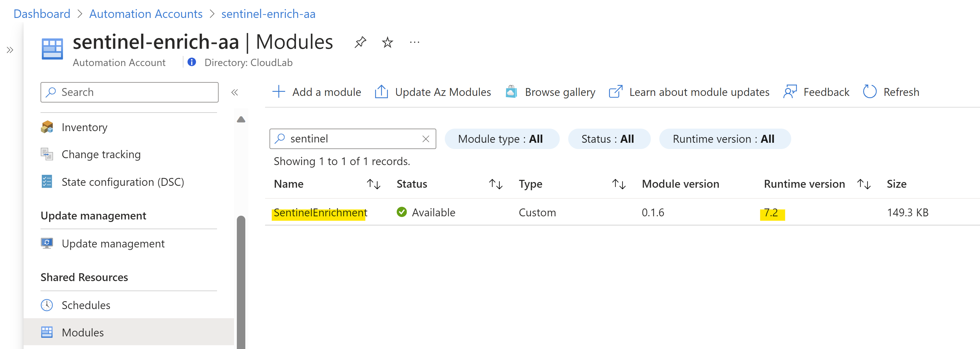Click Update Az Modules label

(443, 92)
